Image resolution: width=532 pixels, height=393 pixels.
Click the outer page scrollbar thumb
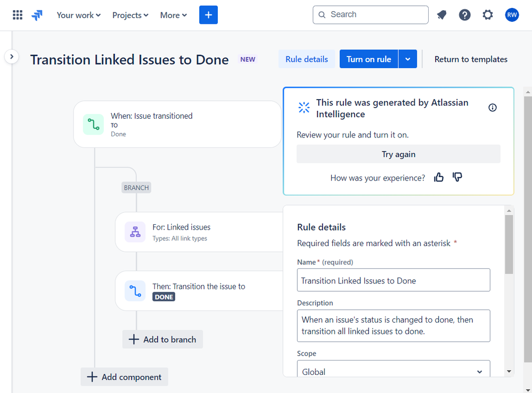pos(528,229)
